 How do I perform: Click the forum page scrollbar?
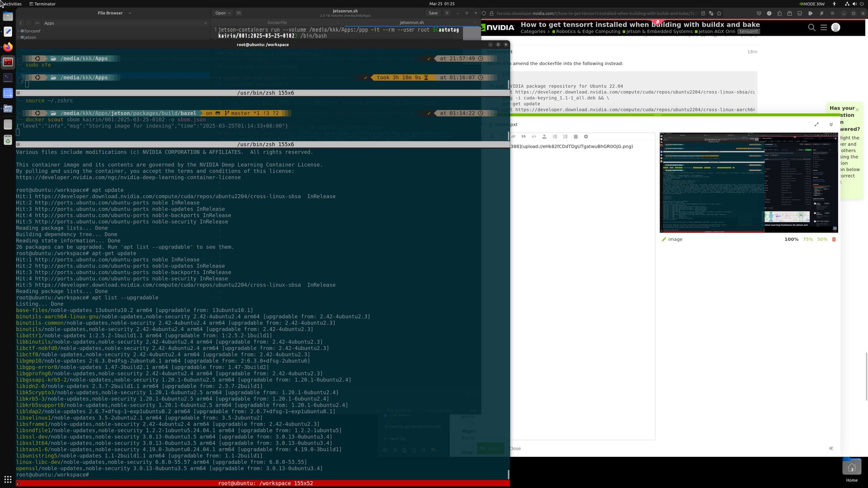point(866,376)
